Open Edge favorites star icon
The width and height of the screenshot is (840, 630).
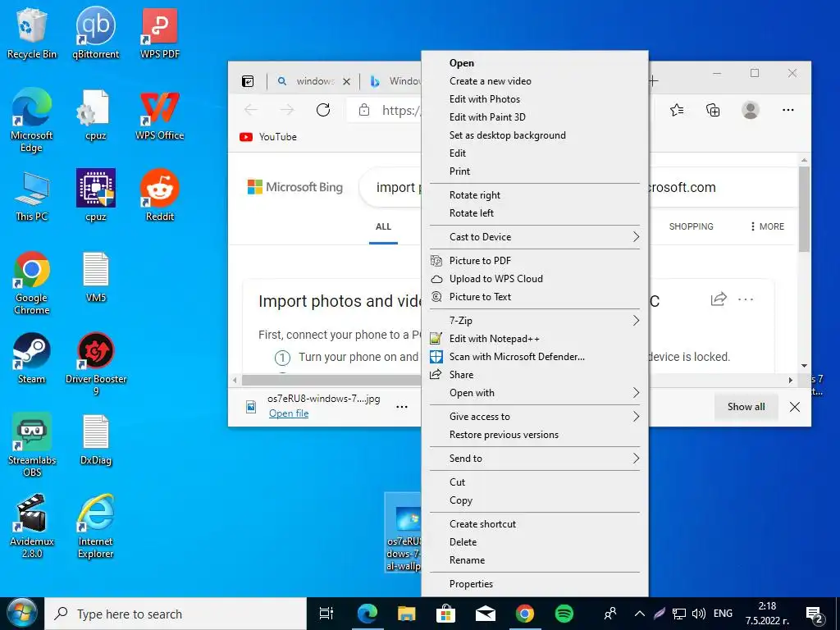click(677, 110)
